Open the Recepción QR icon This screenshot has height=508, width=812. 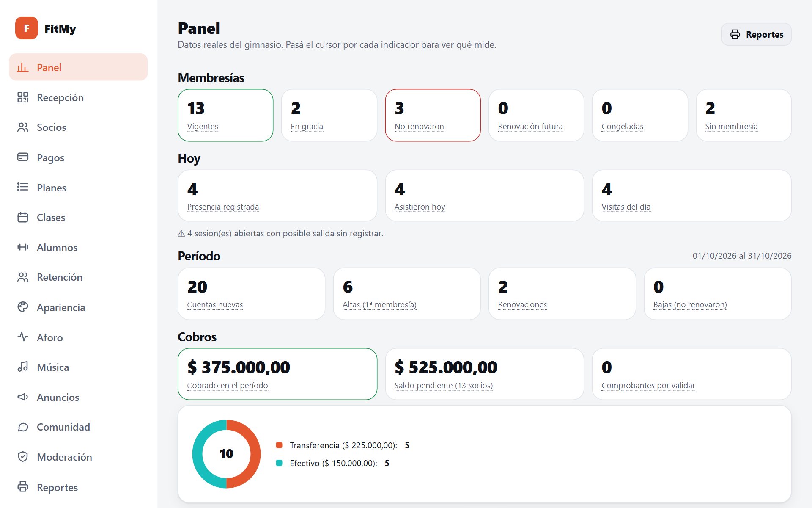(23, 97)
